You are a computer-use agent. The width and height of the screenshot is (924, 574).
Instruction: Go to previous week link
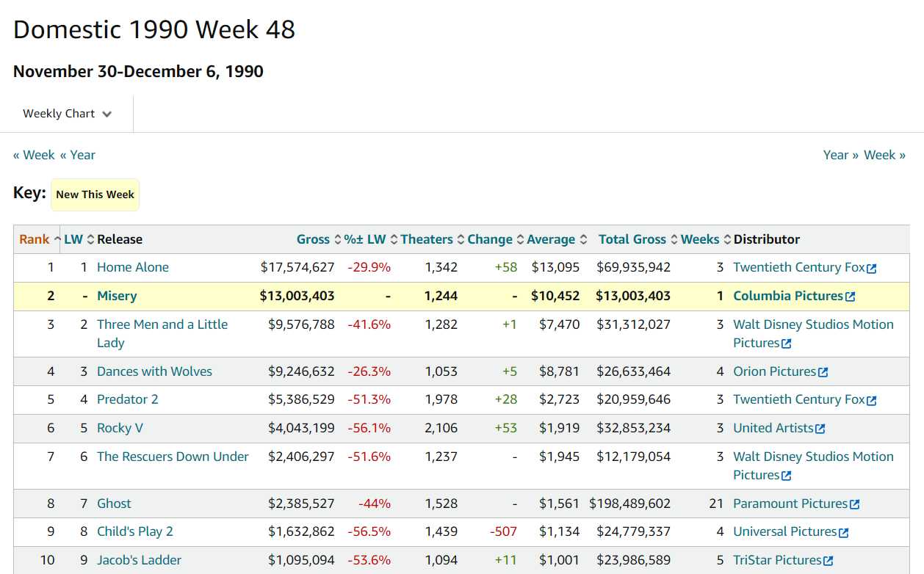(x=34, y=155)
